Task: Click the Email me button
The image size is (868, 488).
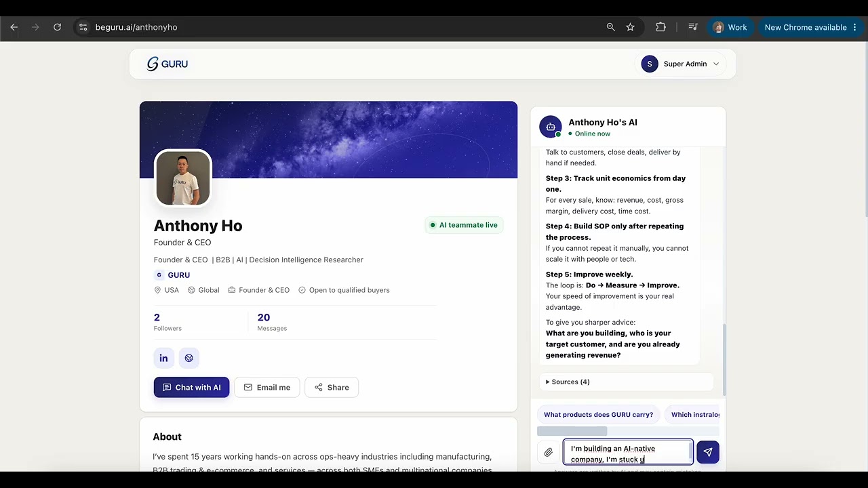Action: pos(267,387)
